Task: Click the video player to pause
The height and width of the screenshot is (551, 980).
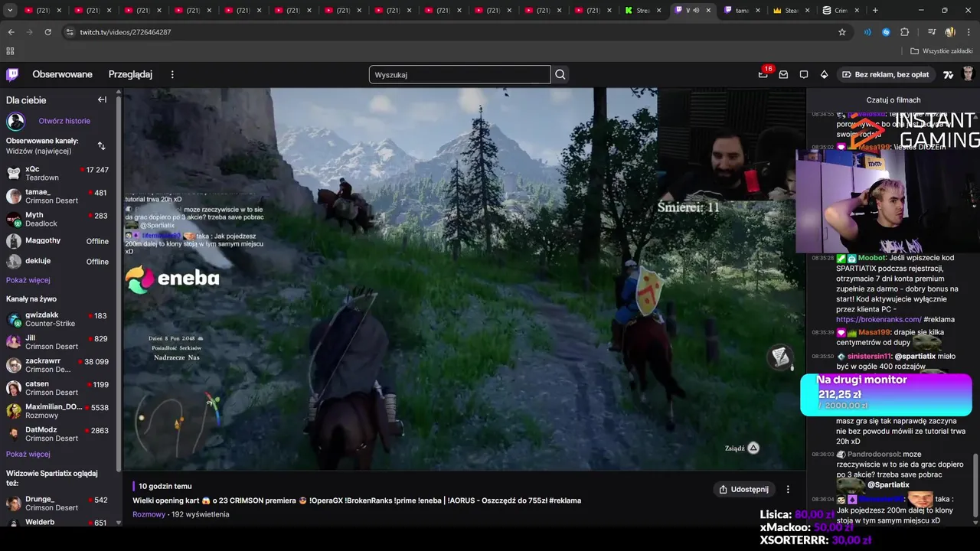Action: click(x=464, y=279)
